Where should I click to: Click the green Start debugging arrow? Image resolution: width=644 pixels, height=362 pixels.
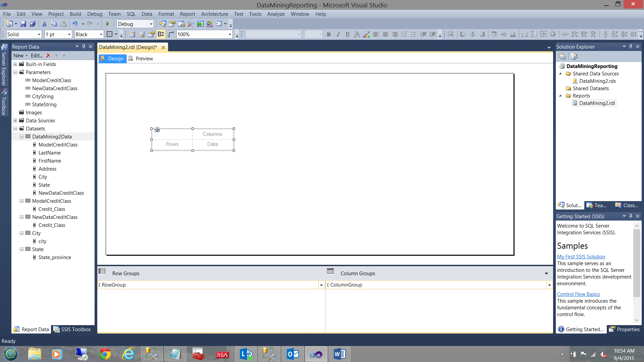coord(108,24)
